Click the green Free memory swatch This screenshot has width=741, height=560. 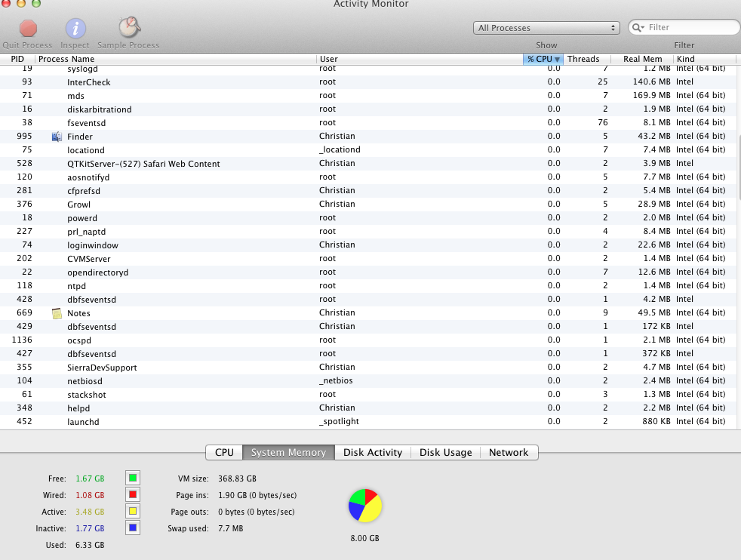[x=133, y=478]
